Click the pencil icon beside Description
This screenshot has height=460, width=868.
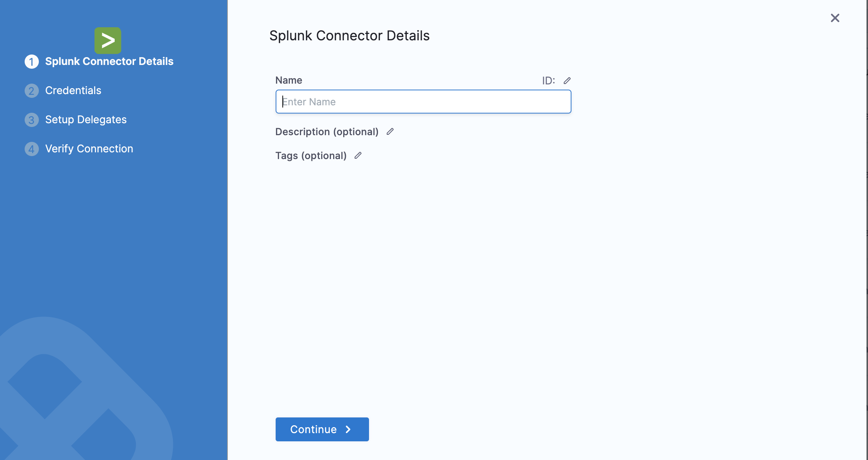pos(390,132)
